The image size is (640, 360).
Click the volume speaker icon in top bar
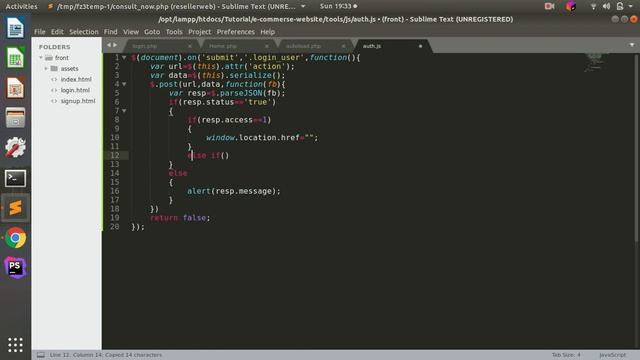606,6
